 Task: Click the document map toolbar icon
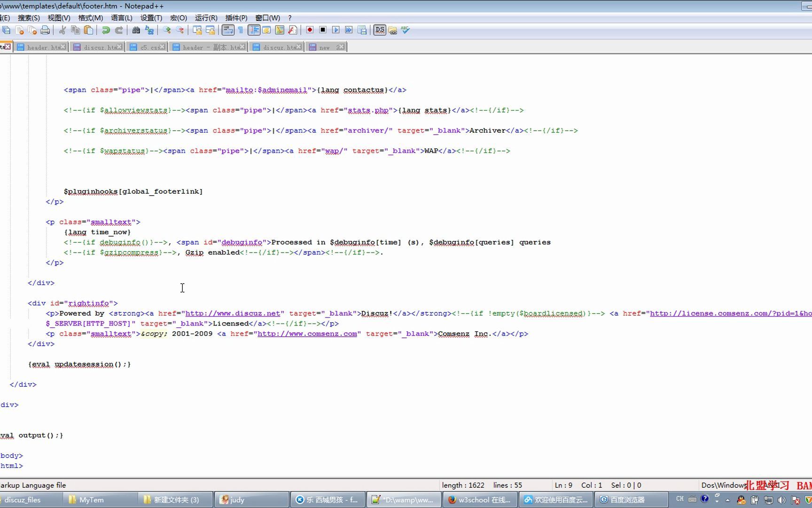280,30
